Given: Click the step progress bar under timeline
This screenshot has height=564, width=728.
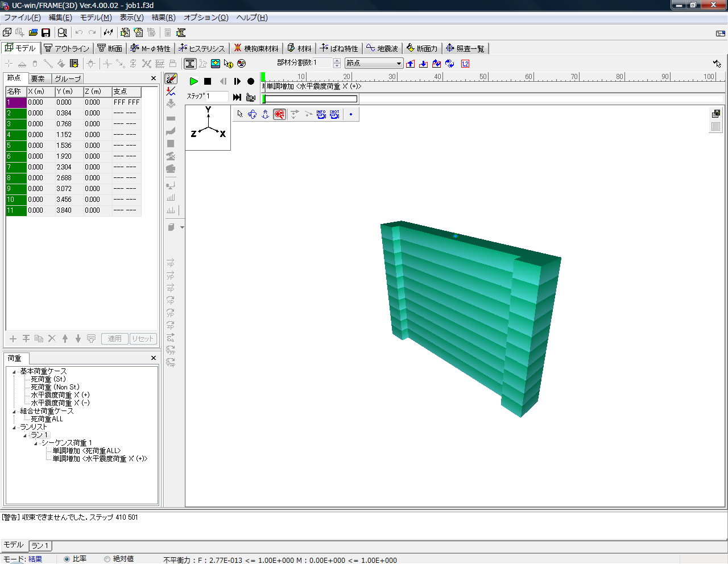Looking at the screenshot, I should coord(311,99).
